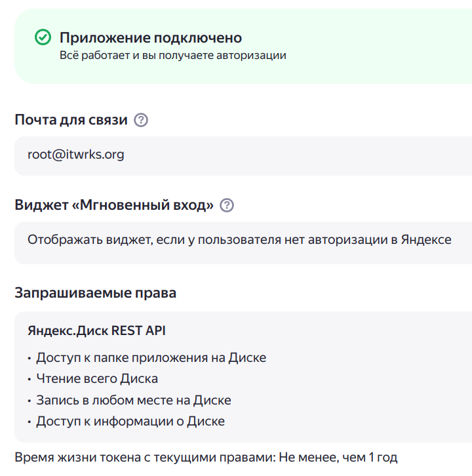Click permission «Доступ к папке приложения на Диске»
This screenshot has height=476, width=472.
click(x=151, y=357)
